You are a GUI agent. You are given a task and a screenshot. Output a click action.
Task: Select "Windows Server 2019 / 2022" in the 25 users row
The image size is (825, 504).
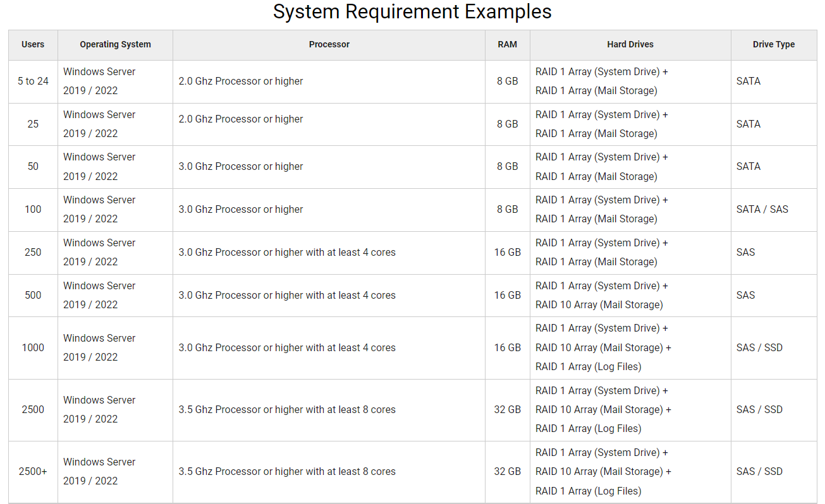coord(99,124)
